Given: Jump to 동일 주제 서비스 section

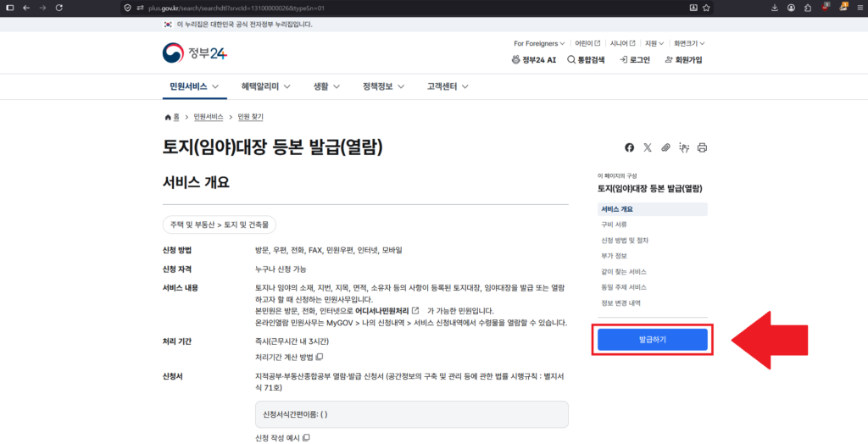Looking at the screenshot, I should point(624,287).
